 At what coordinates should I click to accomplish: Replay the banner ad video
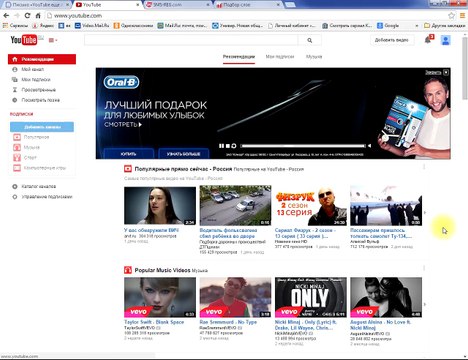(x=234, y=146)
